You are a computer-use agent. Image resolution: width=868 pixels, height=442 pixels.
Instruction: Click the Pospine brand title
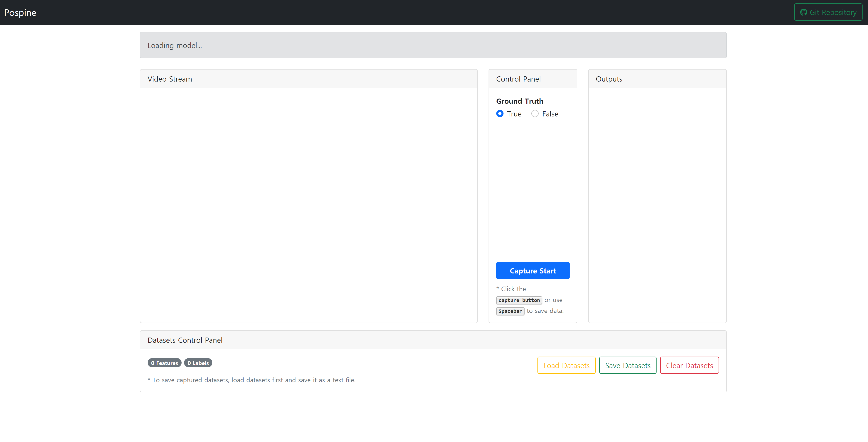tap(20, 12)
